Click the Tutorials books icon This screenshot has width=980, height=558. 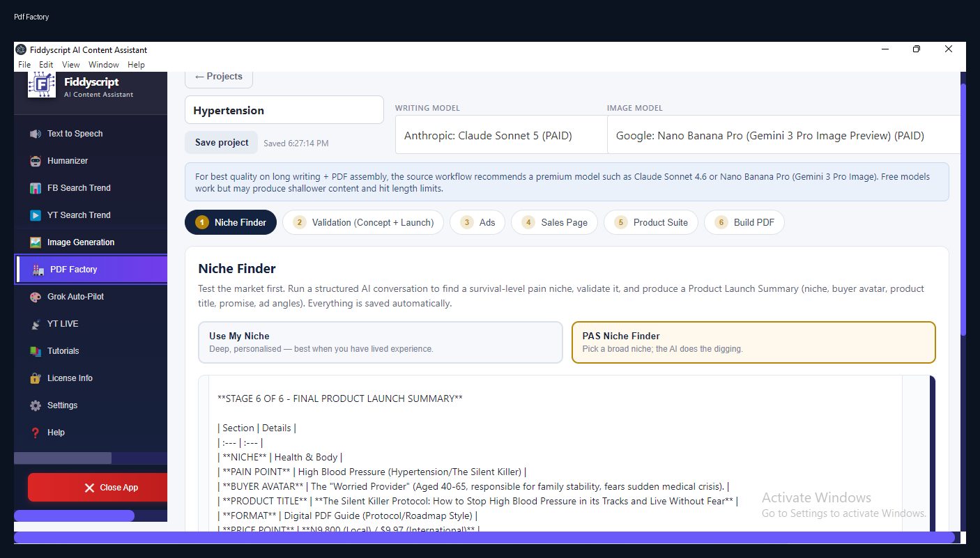[36, 351]
